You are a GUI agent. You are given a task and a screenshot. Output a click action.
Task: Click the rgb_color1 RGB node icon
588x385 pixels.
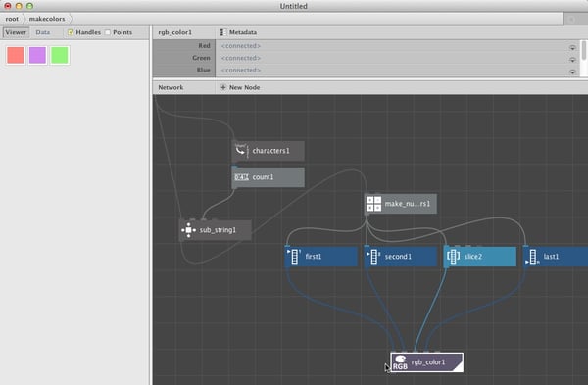[400, 362]
